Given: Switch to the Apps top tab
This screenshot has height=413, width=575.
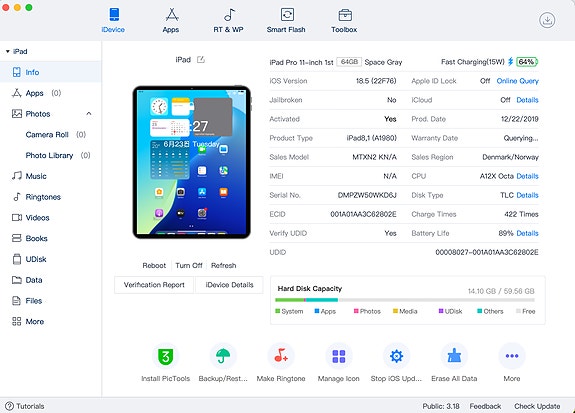Looking at the screenshot, I should pyautogui.click(x=171, y=20).
